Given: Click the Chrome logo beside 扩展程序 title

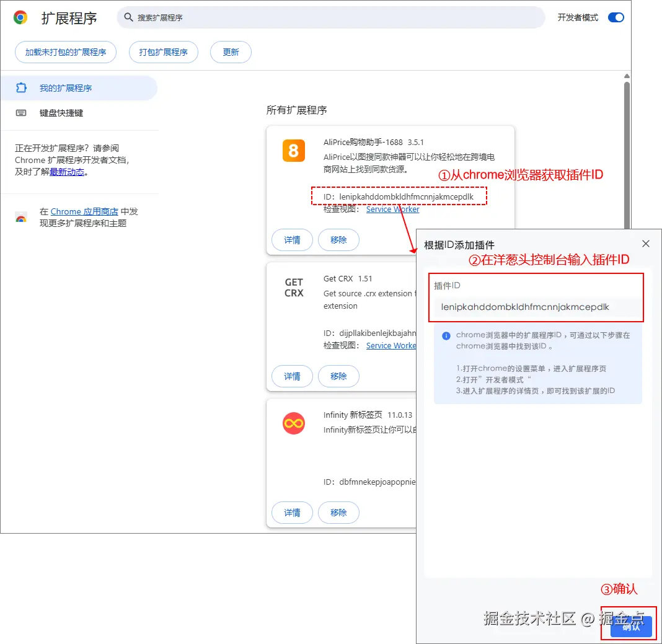Looking at the screenshot, I should pos(20,17).
